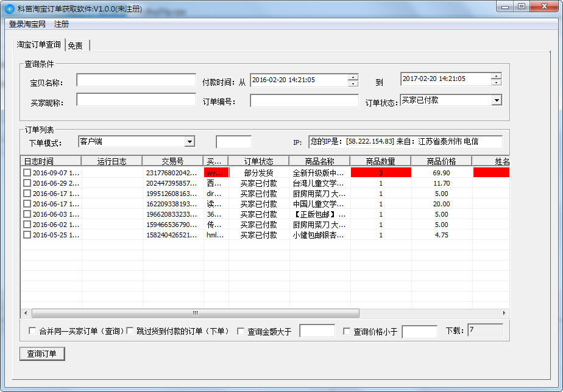This screenshot has height=392, width=563.
Task: Click the 查询订单 button
Action: (x=42, y=354)
